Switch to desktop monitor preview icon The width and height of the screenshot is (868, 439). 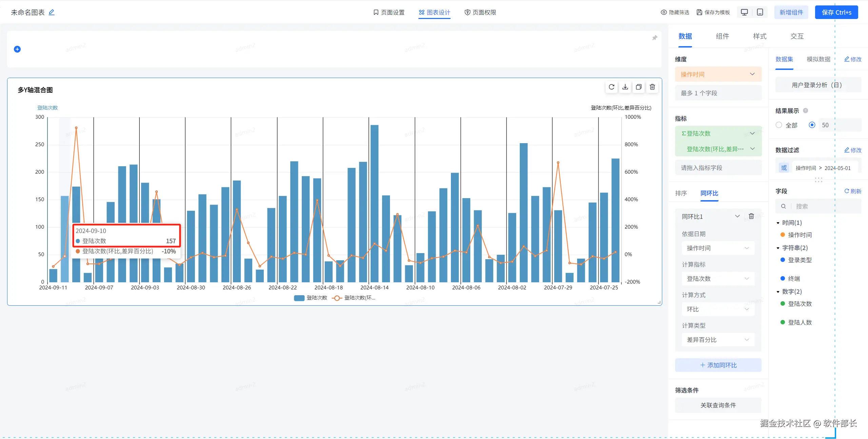point(744,13)
